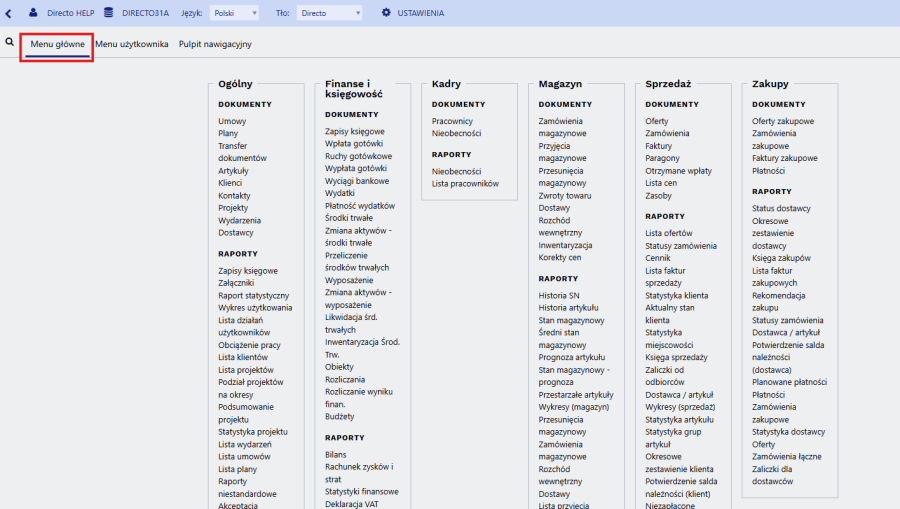Open the Tło background dropdown
This screenshot has height=509, width=900.
329,13
